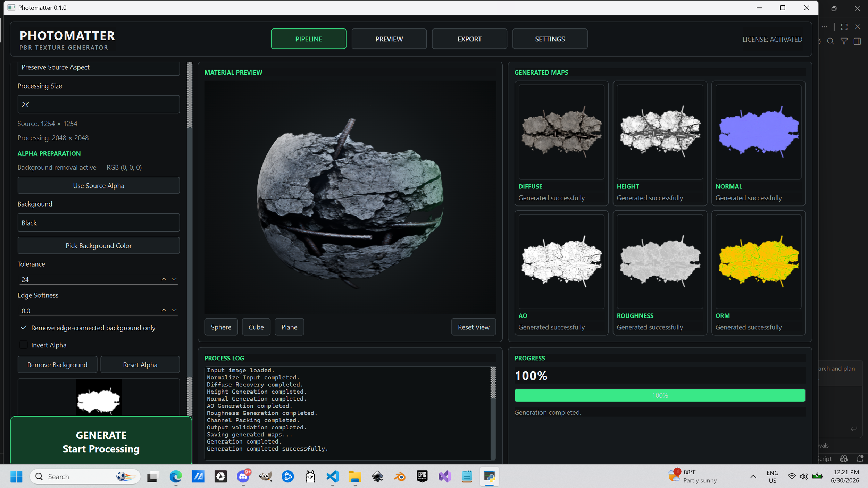
Task: Open the search icon in background window
Action: [831, 41]
